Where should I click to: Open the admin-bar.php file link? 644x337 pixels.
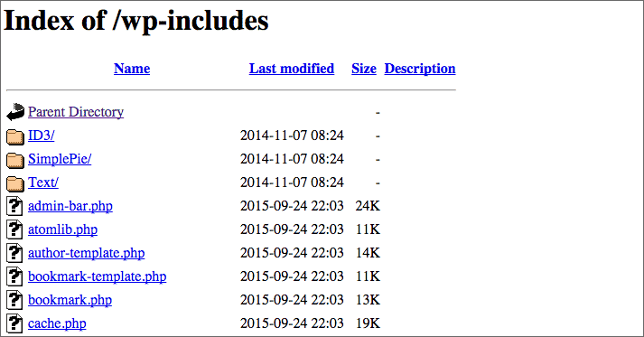(70, 206)
